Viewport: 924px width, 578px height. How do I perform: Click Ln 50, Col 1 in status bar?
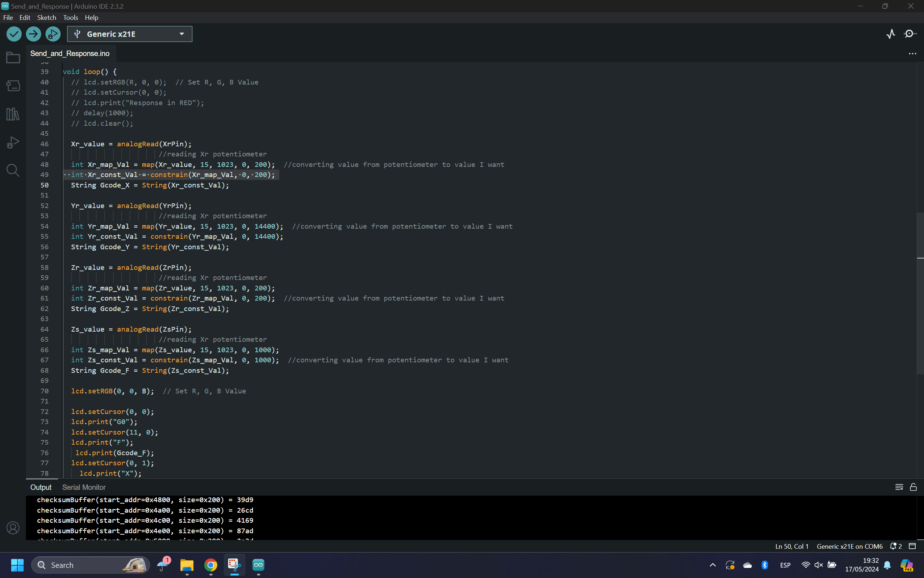pos(792,546)
